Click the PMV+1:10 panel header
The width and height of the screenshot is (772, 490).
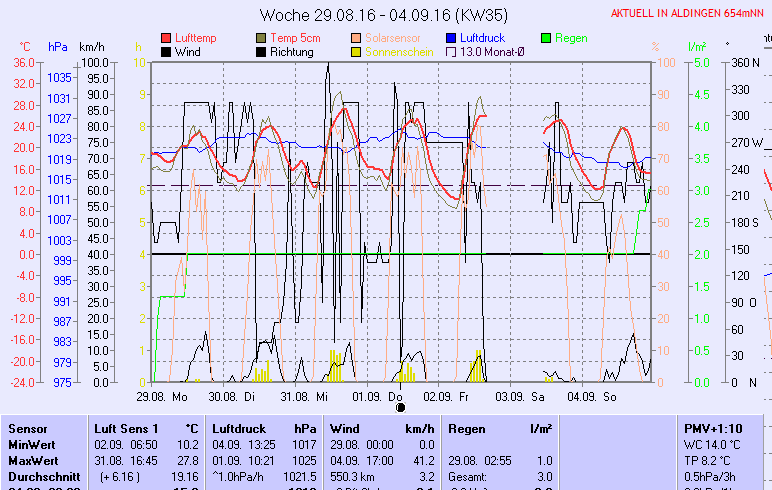(710, 428)
